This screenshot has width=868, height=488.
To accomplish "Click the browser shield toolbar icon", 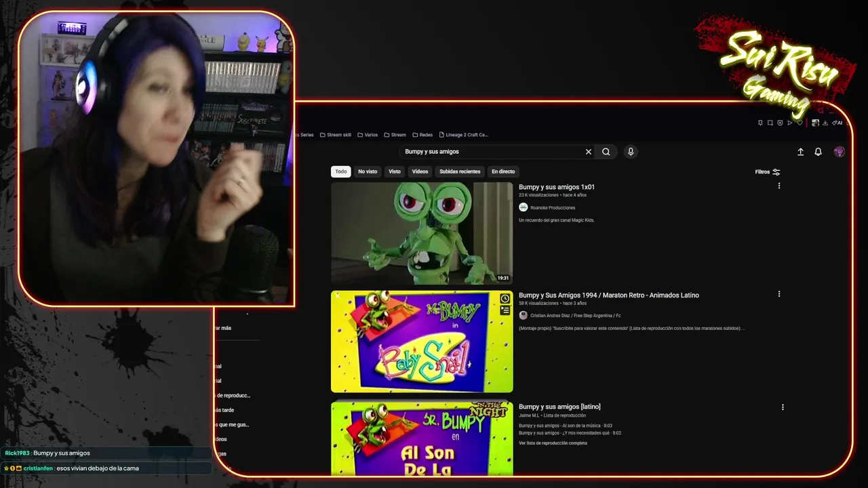I will coord(780,123).
